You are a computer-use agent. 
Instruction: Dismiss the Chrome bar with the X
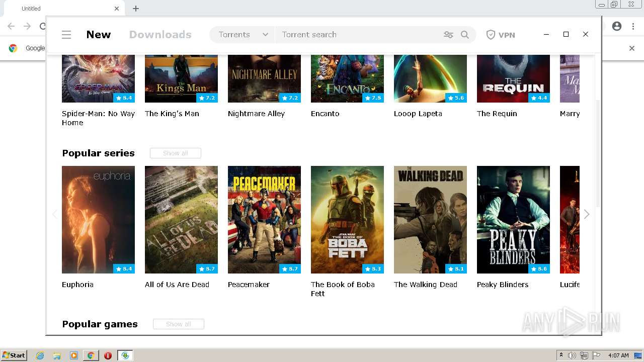[632, 48]
